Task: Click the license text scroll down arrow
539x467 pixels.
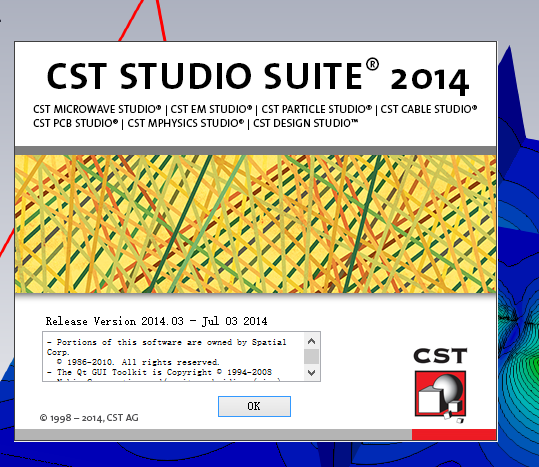Action: coord(311,373)
